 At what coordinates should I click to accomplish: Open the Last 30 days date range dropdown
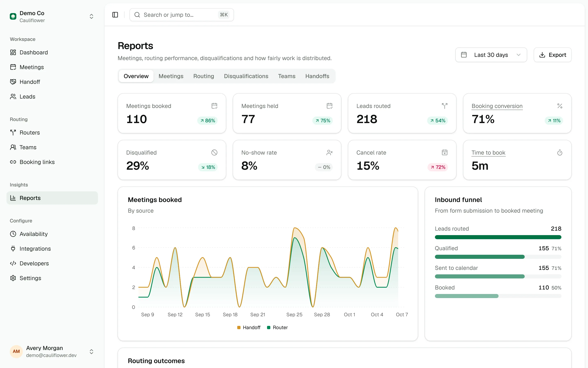[x=491, y=55]
